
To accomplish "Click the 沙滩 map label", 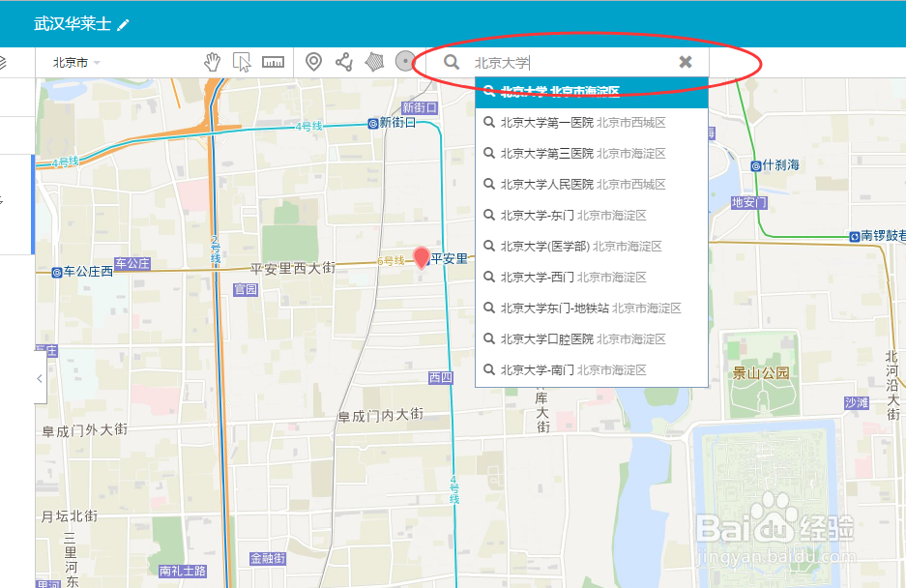I will 857,403.
